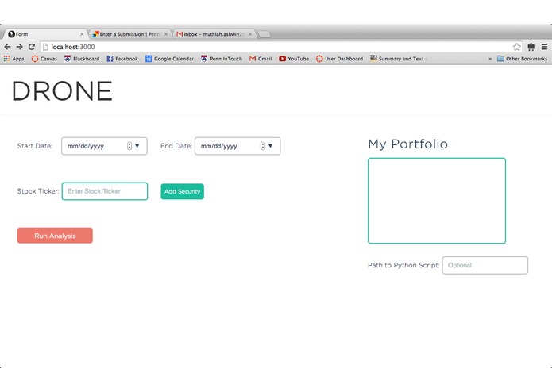Viewport: 552px width, 392px height.
Task: Open the Other Bookmarks folder
Action: [522, 59]
